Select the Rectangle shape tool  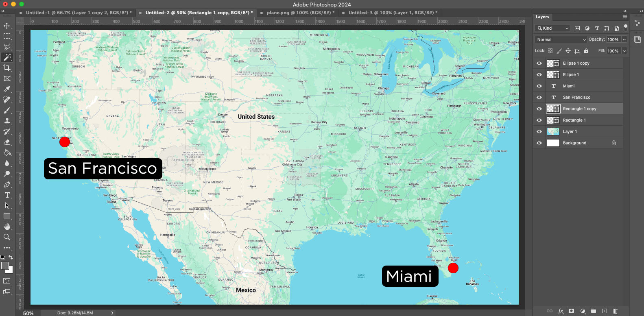pyautogui.click(x=7, y=216)
